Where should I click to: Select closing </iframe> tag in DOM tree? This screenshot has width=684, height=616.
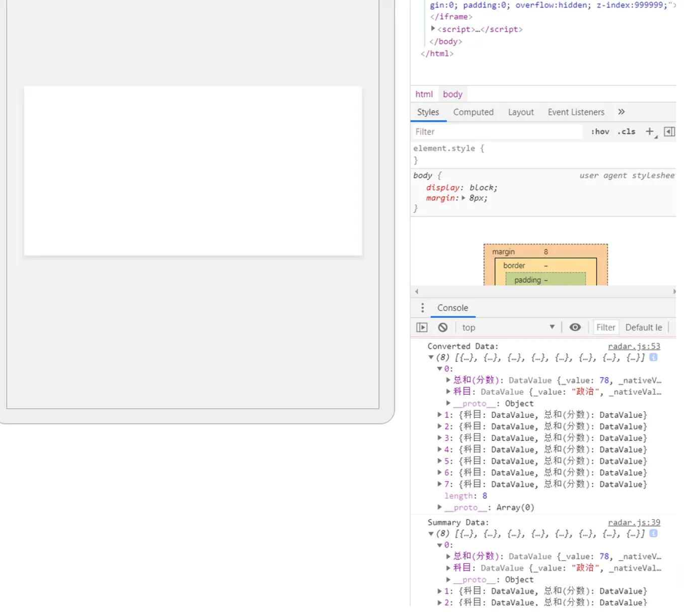pos(451,17)
